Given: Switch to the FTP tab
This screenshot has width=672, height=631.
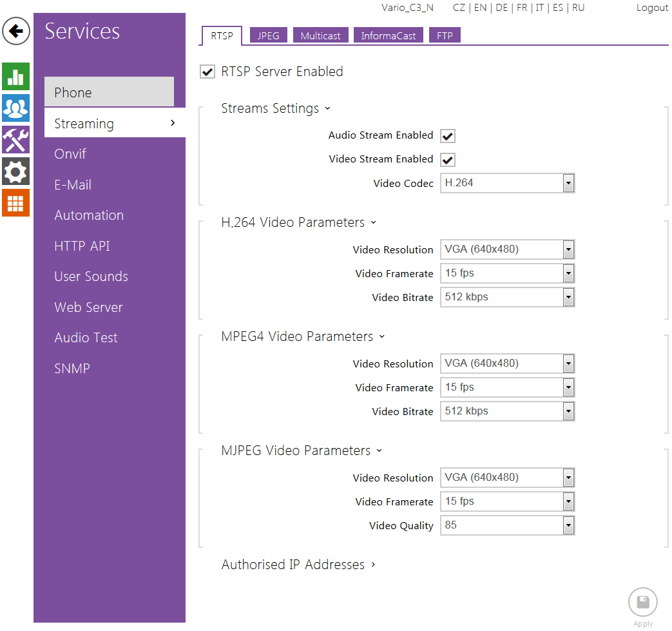Looking at the screenshot, I should coord(445,35).
